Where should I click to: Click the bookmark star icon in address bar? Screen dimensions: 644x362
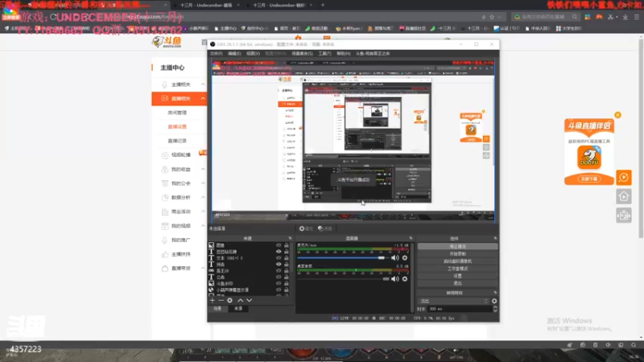coord(492,17)
